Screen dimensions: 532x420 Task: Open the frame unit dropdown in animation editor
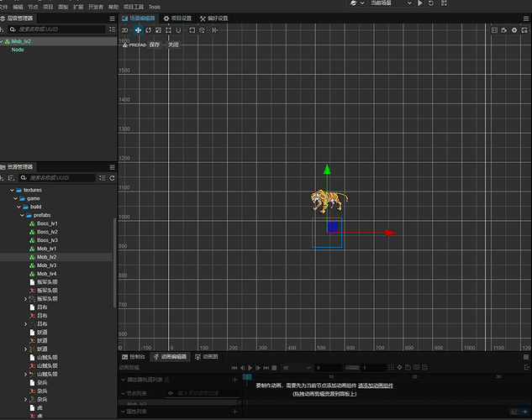coord(298,368)
